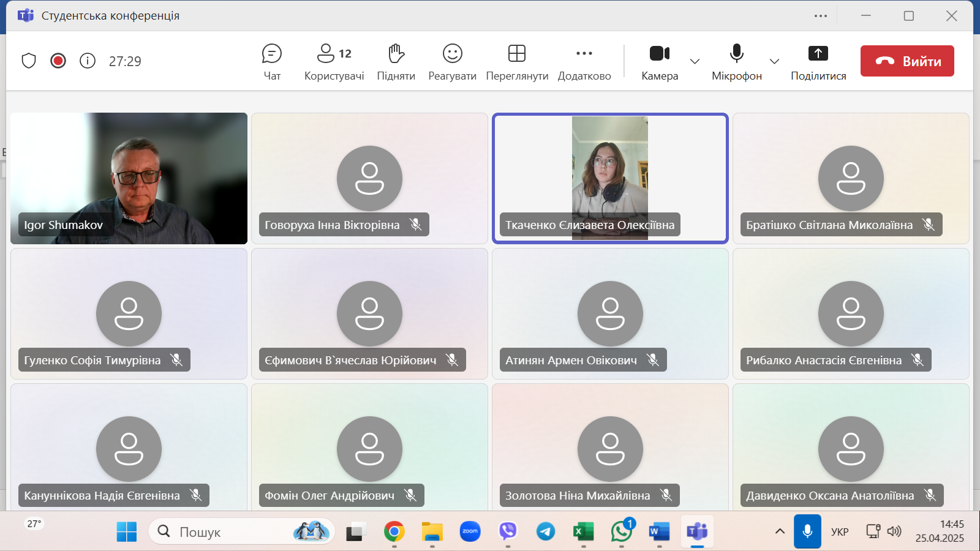Expand microphone options dropdown arrow

tap(774, 61)
